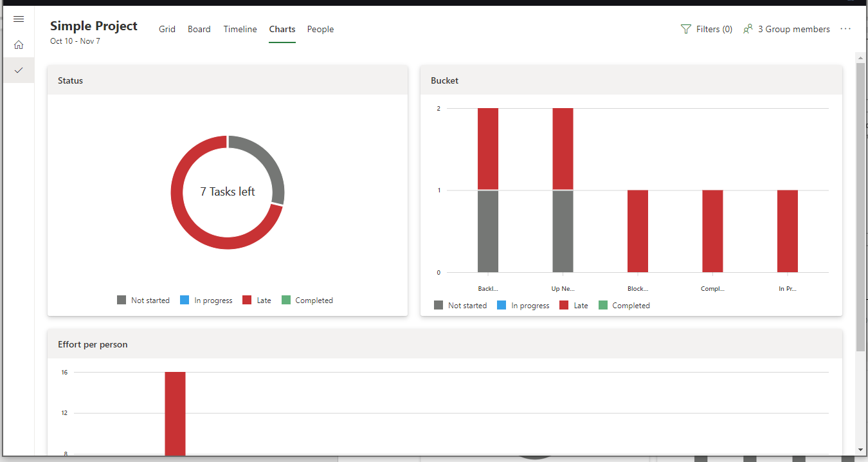Click the Backl... axis label
This screenshot has width=868, height=462.
(x=488, y=289)
